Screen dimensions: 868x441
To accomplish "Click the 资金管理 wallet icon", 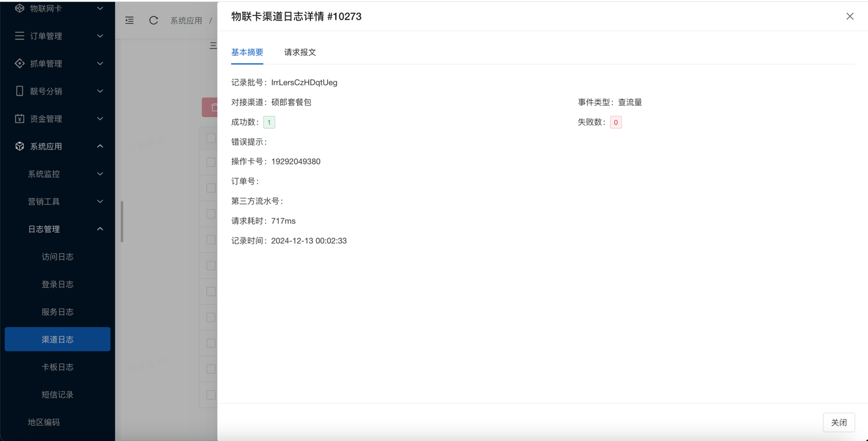I will tap(20, 118).
